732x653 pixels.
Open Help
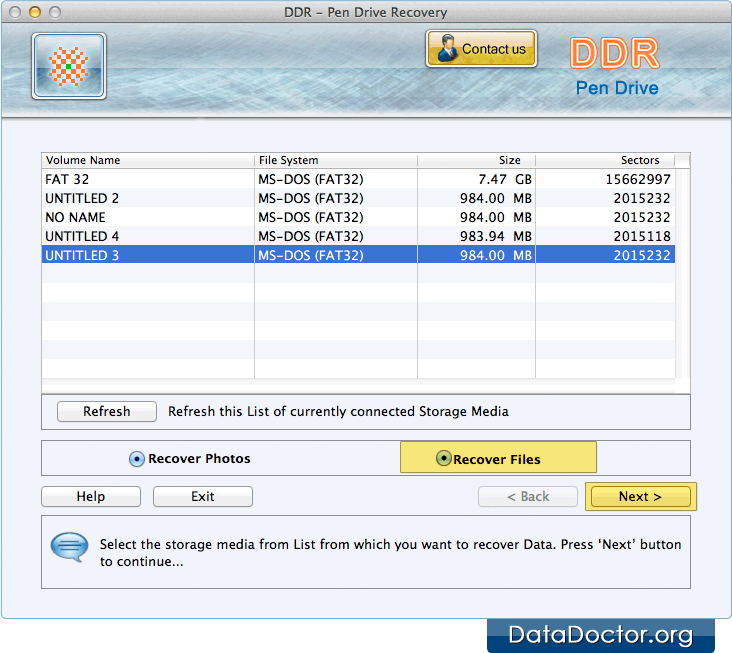91,496
